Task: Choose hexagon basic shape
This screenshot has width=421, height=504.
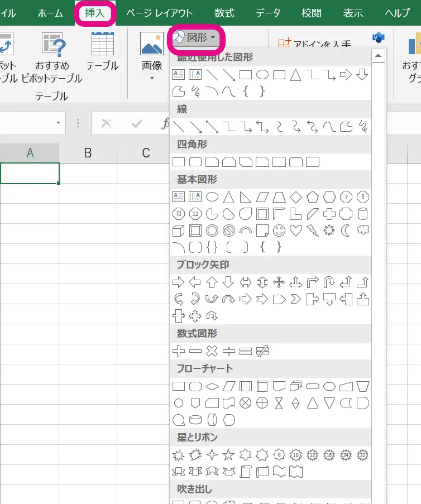Action: pos(329,197)
